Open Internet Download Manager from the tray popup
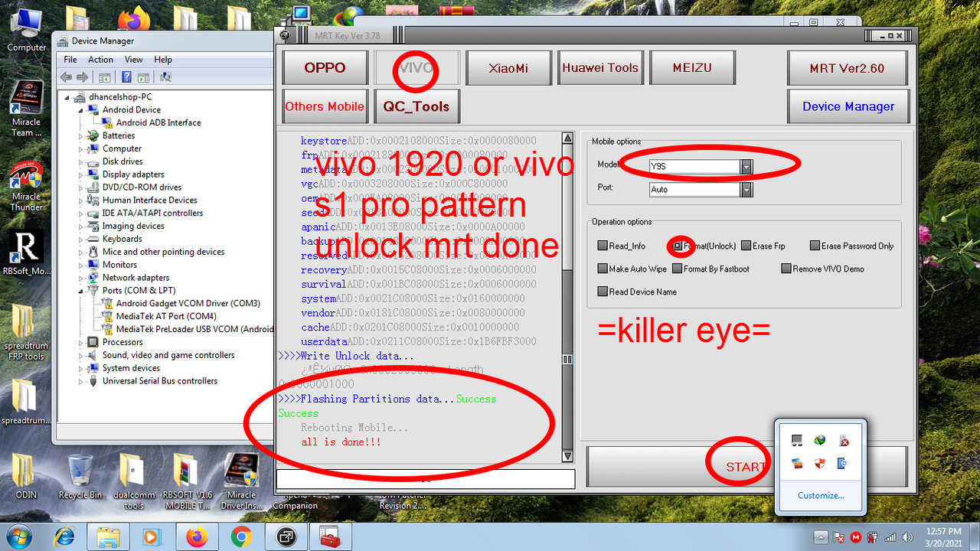 point(820,440)
